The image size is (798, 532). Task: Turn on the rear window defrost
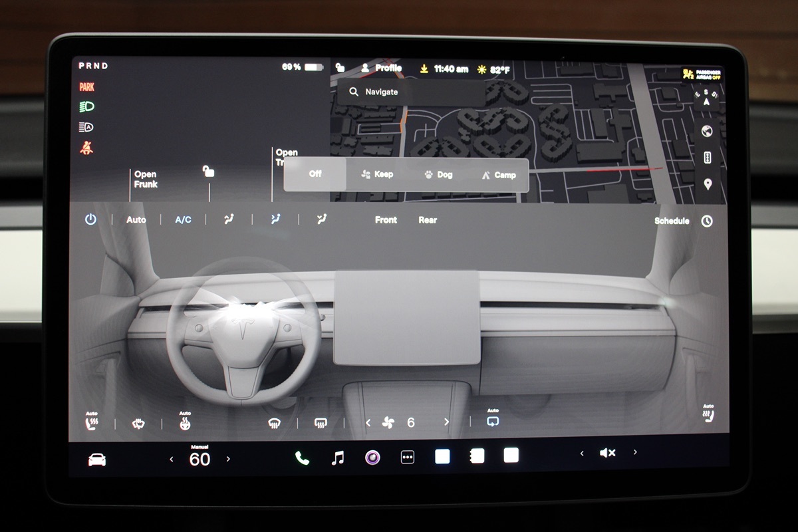[x=321, y=423]
